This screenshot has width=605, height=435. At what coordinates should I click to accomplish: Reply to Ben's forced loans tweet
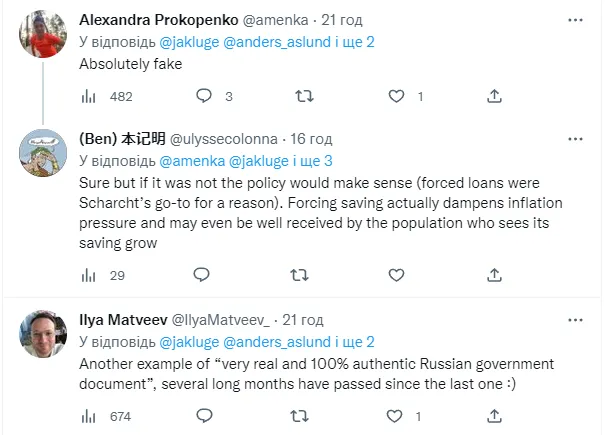pos(201,275)
